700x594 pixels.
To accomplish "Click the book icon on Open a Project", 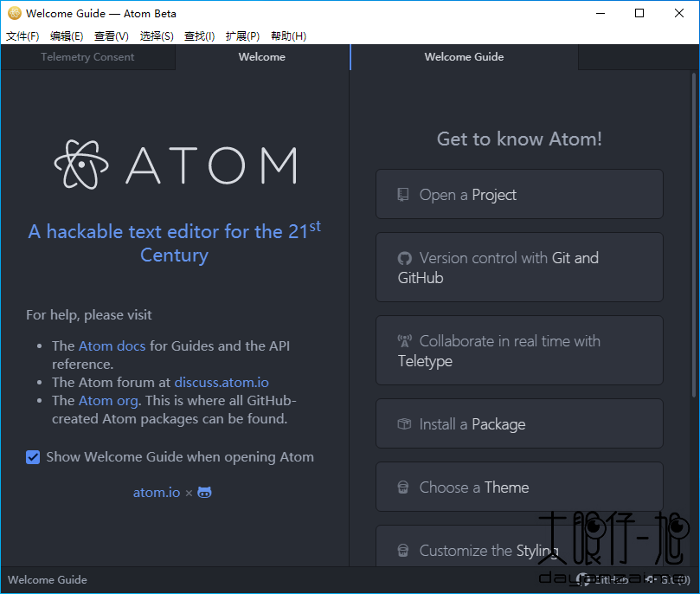I will point(402,195).
